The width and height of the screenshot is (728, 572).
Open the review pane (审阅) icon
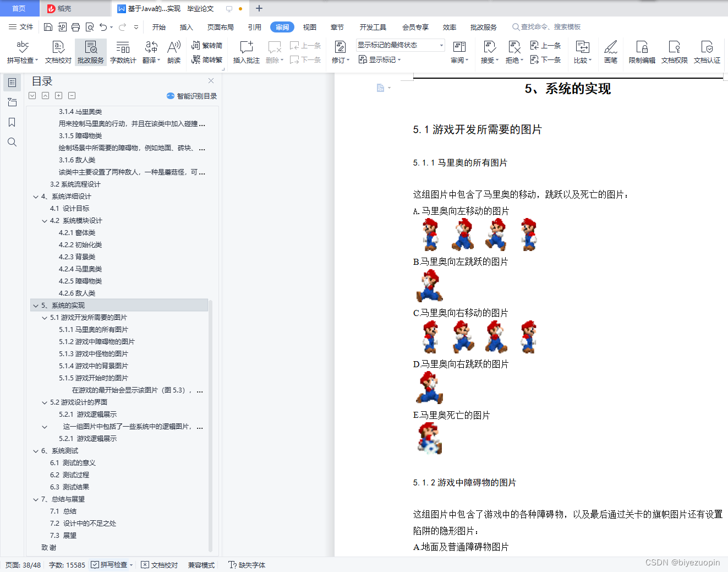click(459, 52)
